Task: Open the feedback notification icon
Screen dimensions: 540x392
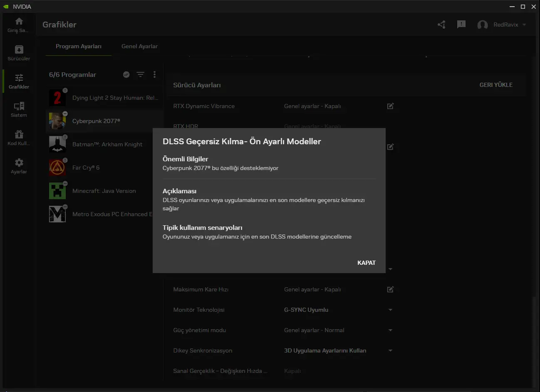Action: (461, 25)
